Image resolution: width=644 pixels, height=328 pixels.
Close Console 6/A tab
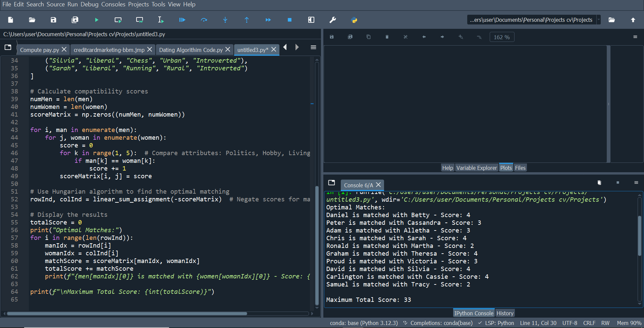tap(378, 185)
